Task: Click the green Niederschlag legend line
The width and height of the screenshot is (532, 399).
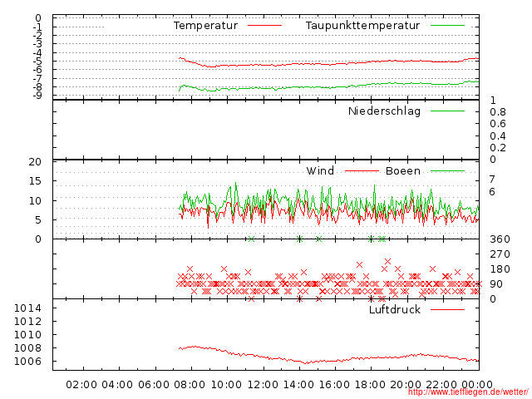Action: (447, 111)
